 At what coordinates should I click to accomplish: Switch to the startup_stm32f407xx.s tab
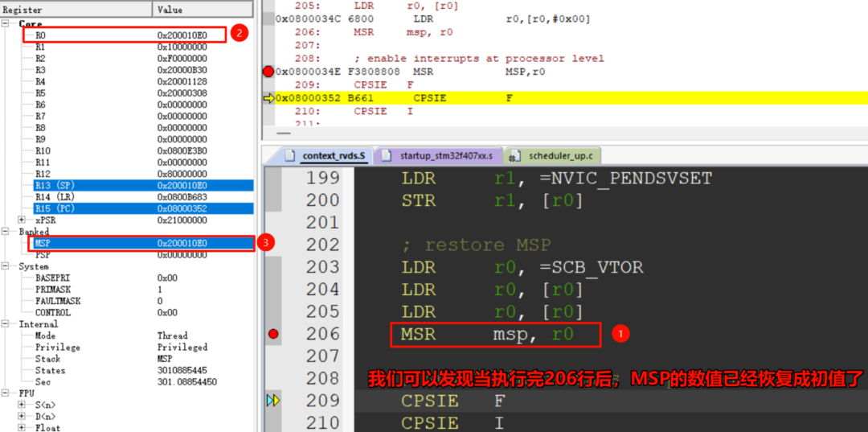point(443,156)
